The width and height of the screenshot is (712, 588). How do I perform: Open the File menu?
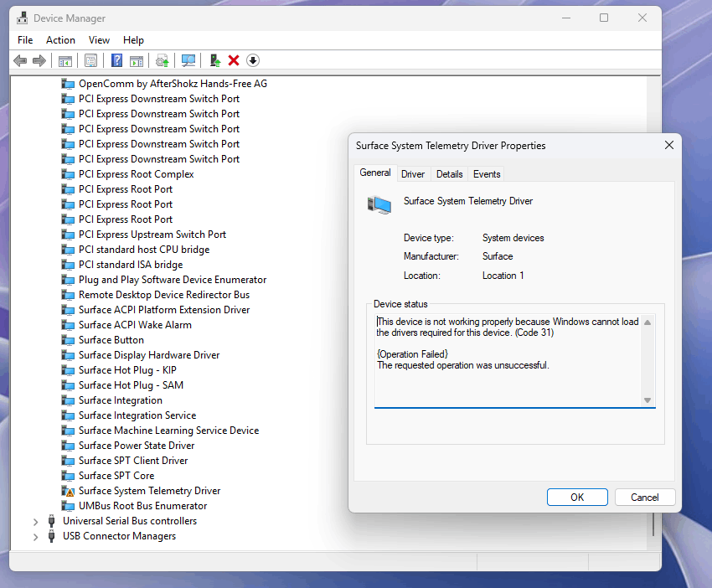(25, 40)
